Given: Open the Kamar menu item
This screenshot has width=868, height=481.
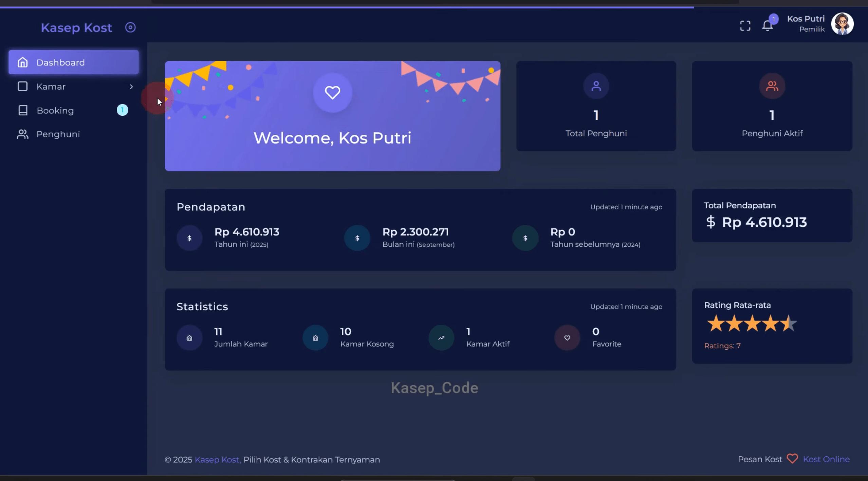Looking at the screenshot, I should click(x=74, y=87).
